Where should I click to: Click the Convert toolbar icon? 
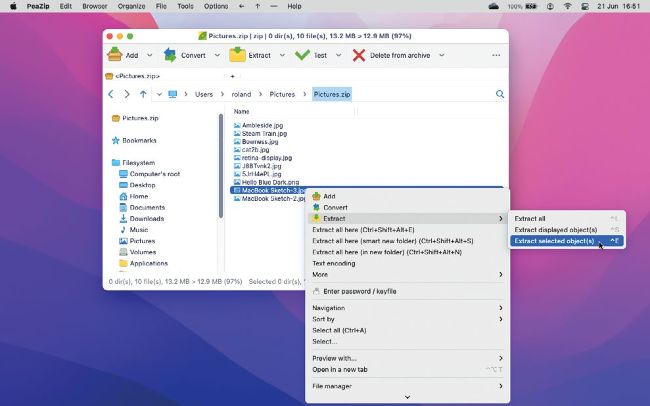170,55
